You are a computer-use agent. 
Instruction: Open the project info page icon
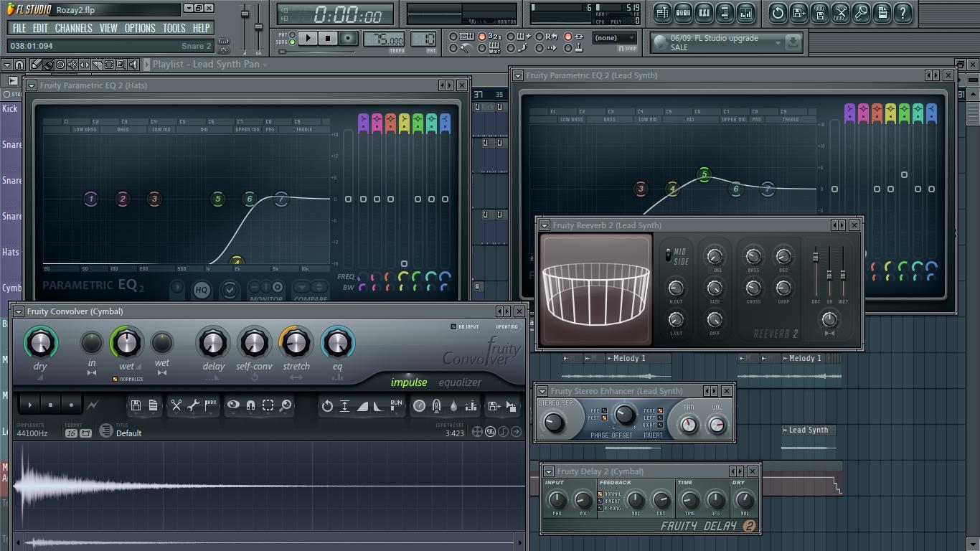point(882,12)
